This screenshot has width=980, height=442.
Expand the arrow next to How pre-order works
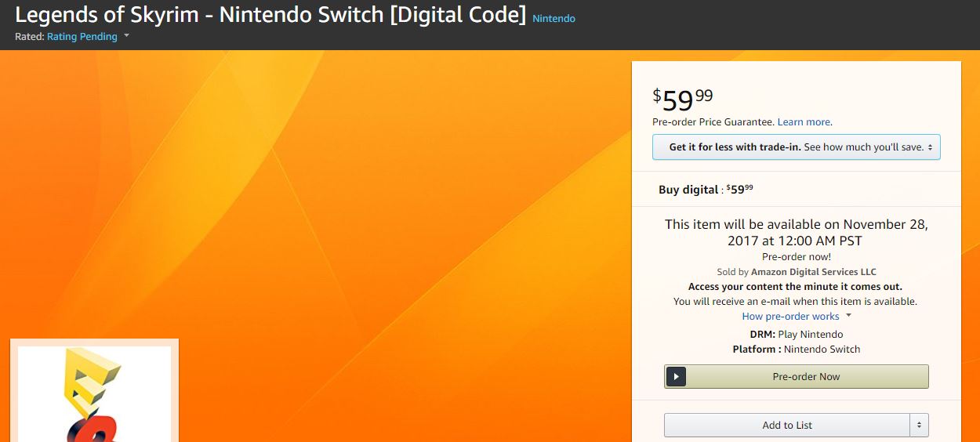click(848, 316)
